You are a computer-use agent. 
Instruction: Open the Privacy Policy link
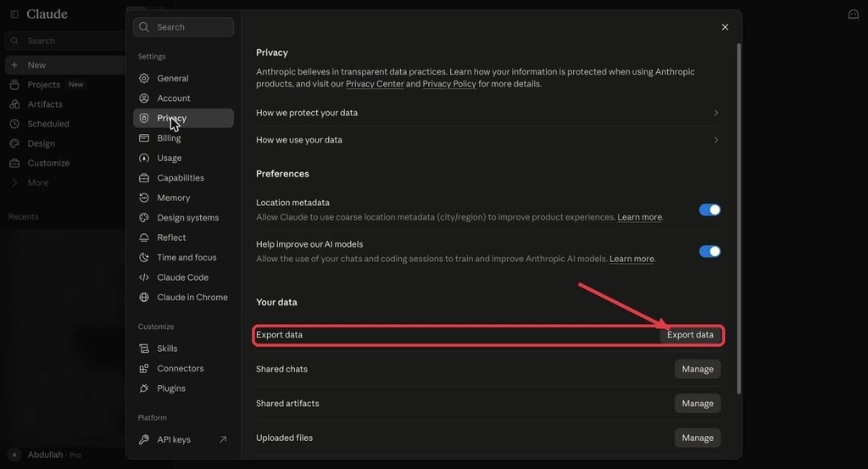tap(449, 84)
